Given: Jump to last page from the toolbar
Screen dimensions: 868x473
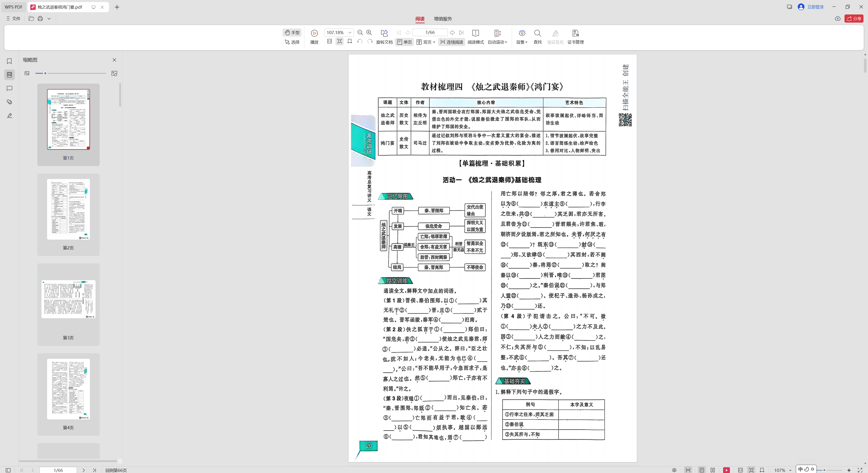Looking at the screenshot, I should pyautogui.click(x=461, y=33).
